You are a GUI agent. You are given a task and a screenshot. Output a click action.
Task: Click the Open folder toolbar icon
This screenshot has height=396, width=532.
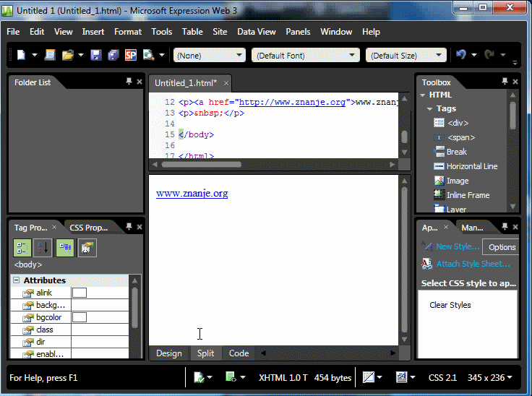coord(68,55)
